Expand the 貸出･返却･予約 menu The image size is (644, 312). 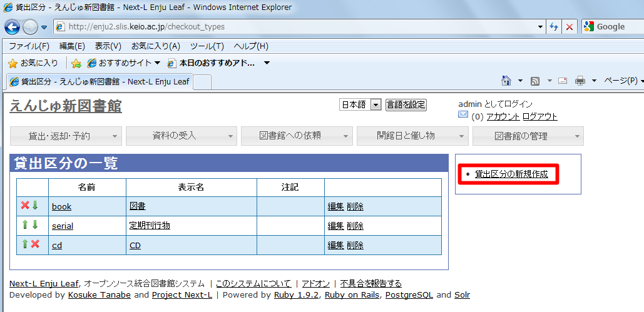66,136
